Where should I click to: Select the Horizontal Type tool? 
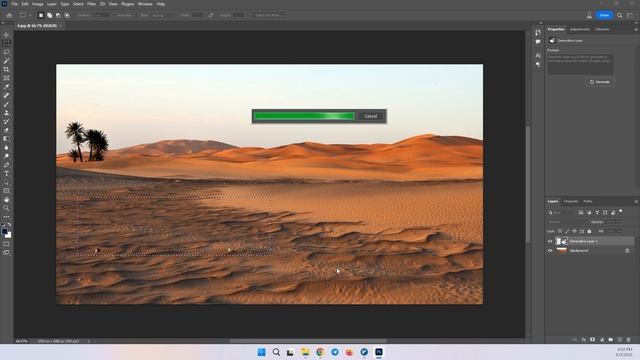coord(7,173)
